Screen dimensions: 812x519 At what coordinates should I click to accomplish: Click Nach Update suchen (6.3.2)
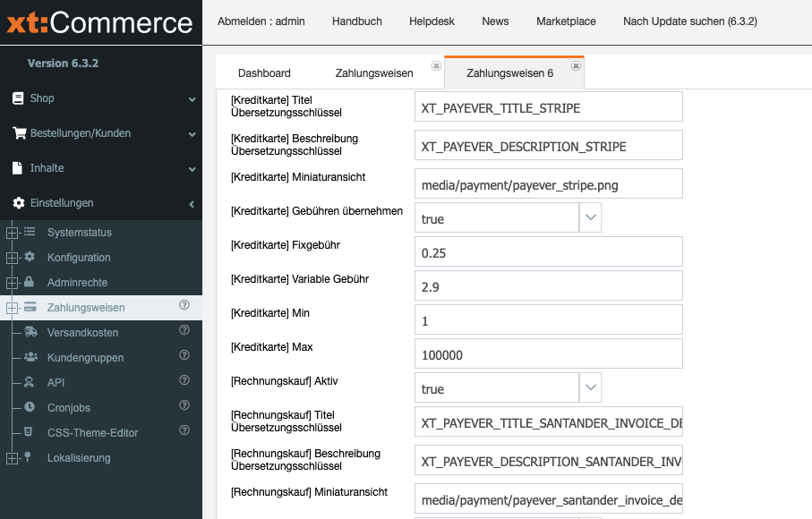point(689,21)
